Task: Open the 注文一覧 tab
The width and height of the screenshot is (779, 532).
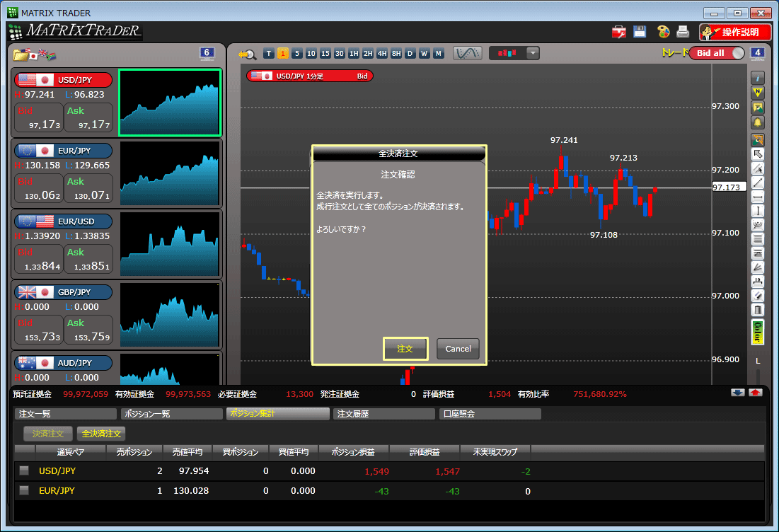Action: point(66,414)
